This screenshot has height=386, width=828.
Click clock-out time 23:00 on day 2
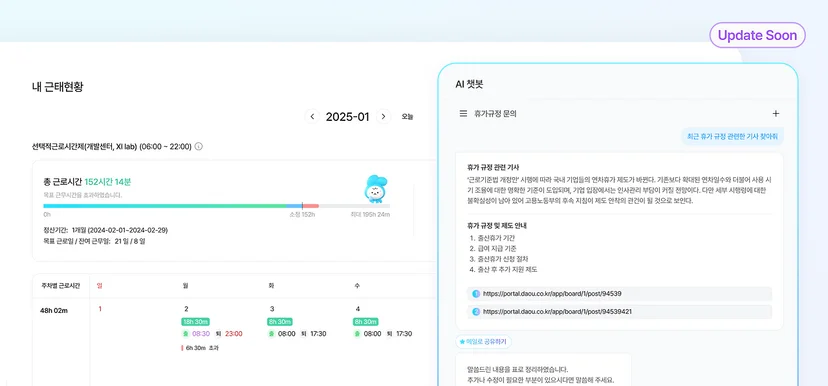(x=233, y=334)
